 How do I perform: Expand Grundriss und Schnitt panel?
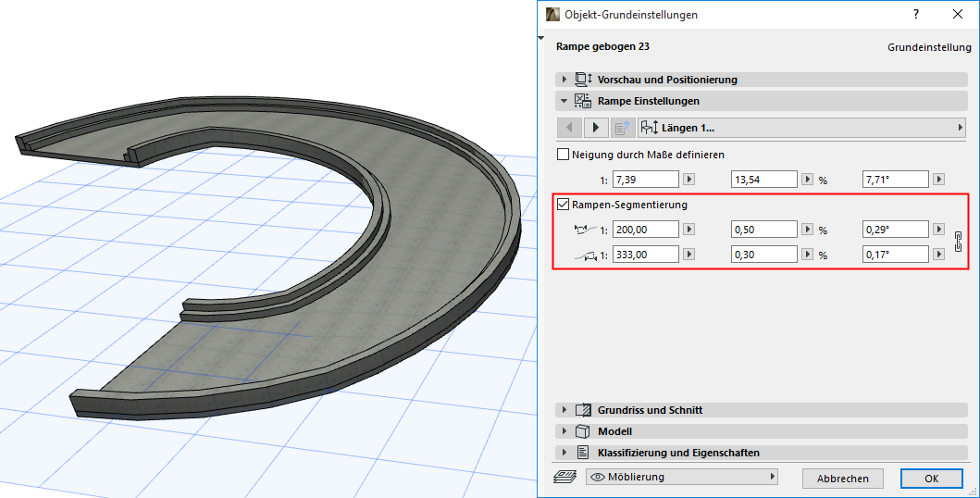coord(564,410)
